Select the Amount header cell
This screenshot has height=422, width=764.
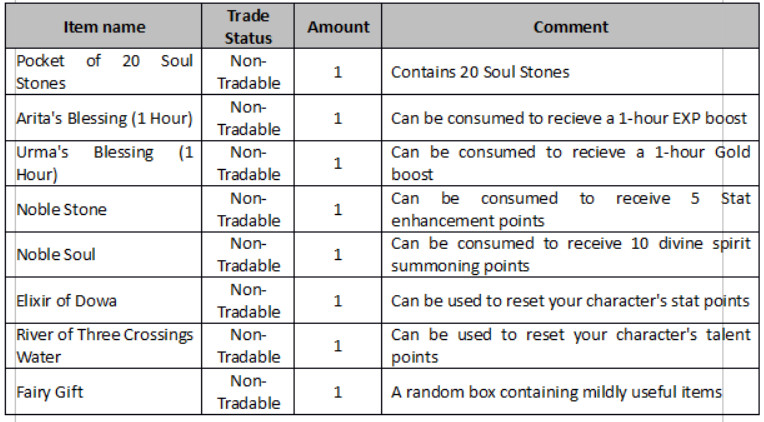(336, 27)
